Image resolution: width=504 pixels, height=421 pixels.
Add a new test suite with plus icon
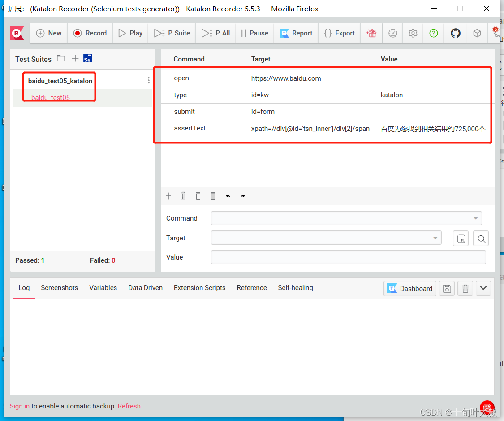click(75, 59)
